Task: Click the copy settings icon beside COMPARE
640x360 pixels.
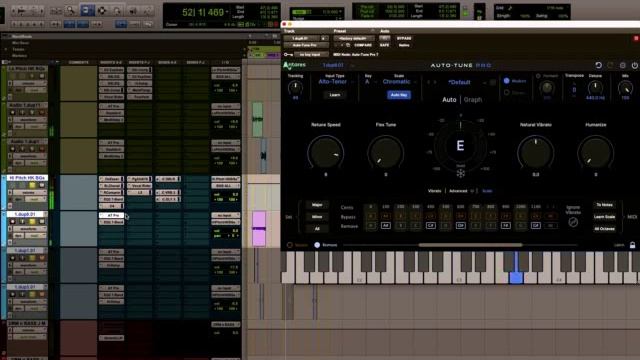Action: coord(348,45)
